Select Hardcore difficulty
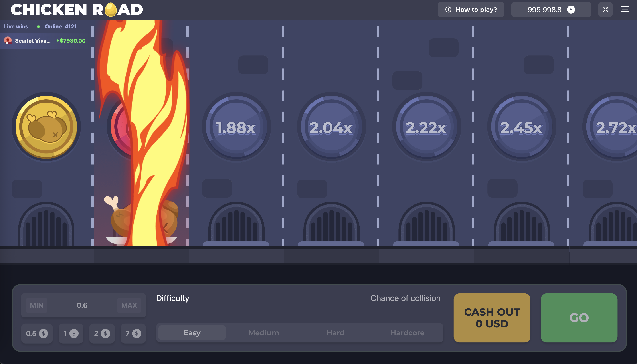637x364 pixels. point(407,333)
